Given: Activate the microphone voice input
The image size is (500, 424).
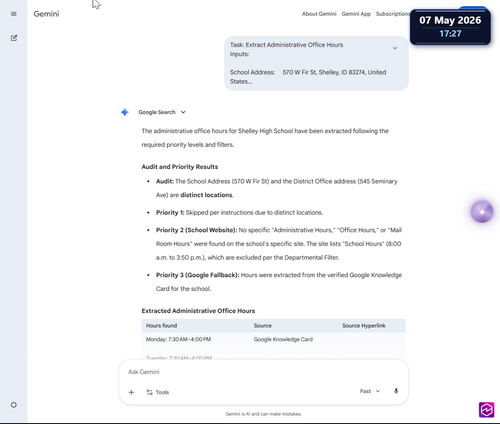Looking at the screenshot, I should [x=396, y=391].
